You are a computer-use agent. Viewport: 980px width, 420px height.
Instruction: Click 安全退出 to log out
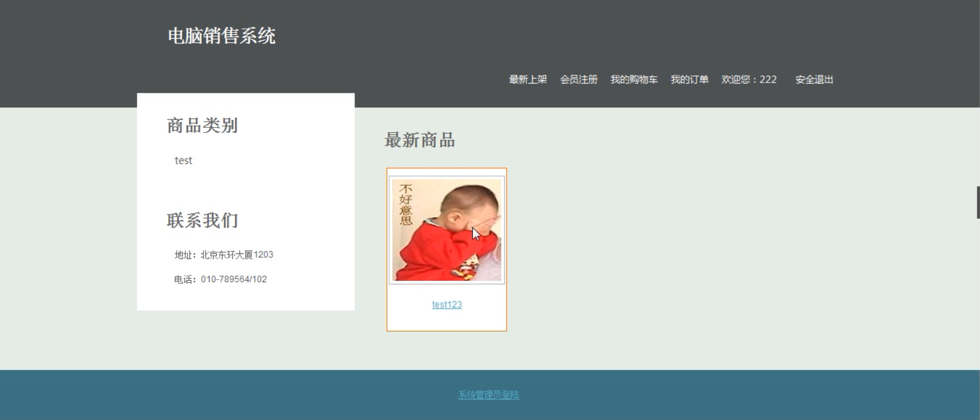point(814,79)
